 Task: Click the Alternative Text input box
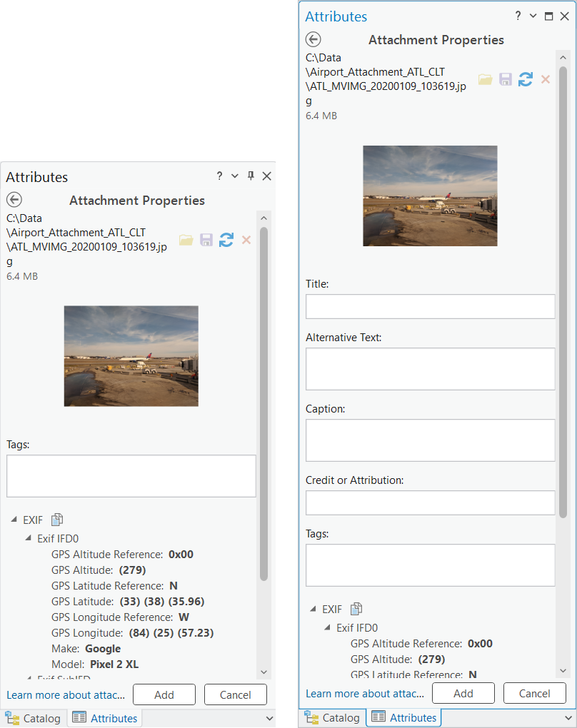(430, 369)
